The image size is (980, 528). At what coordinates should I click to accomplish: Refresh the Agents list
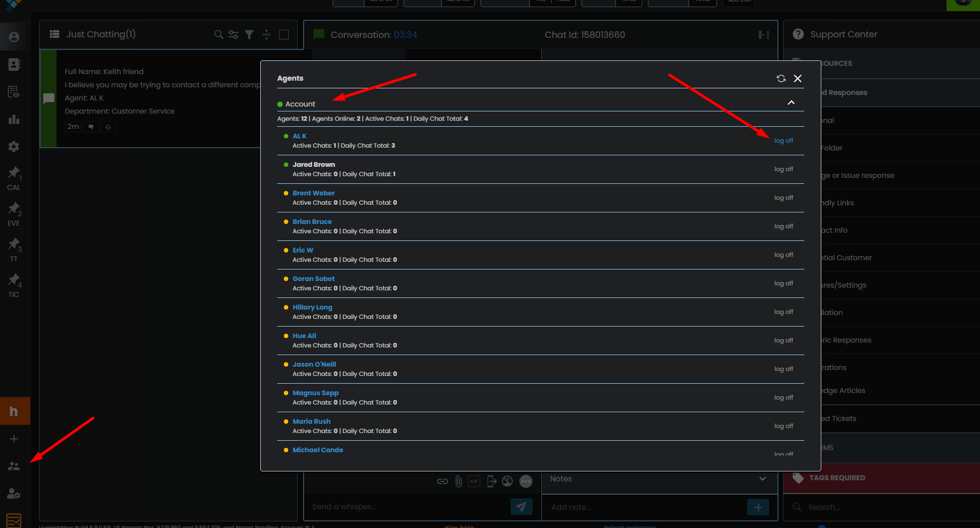[x=781, y=78]
